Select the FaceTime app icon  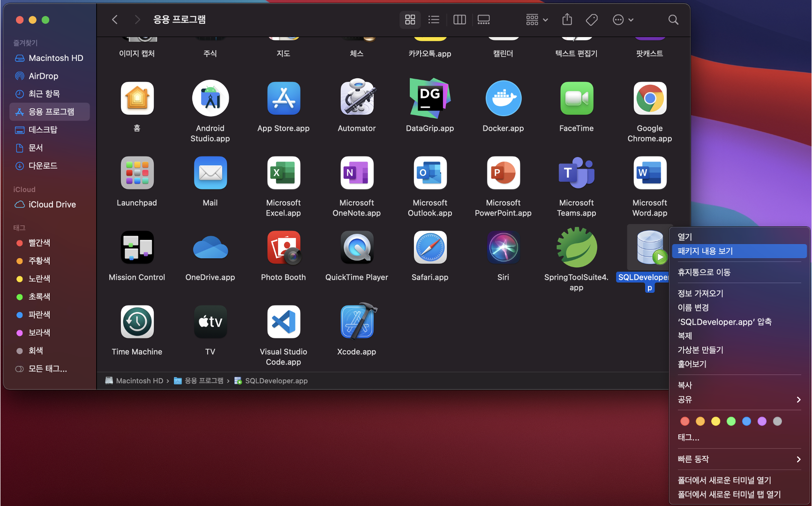577,98
